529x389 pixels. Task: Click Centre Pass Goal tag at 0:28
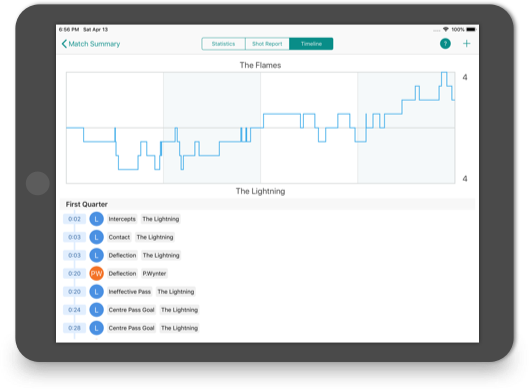[131, 328]
